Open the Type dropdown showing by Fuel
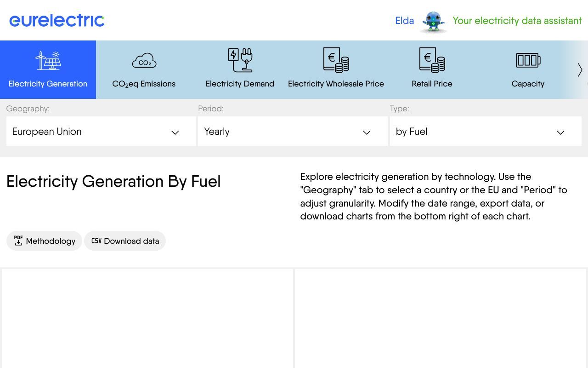Viewport: 588px width, 368px height. click(486, 131)
